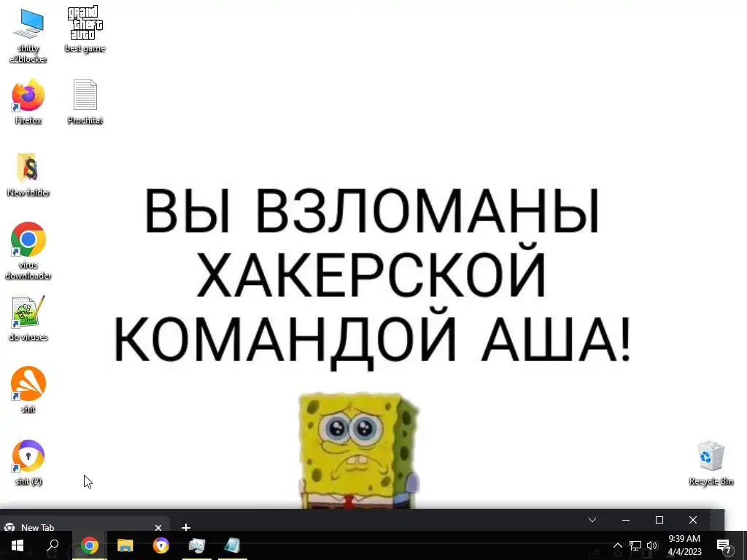Select the 'virus downloader' Chrome shortcut
Viewport: 747px width, 560px height.
(28, 251)
